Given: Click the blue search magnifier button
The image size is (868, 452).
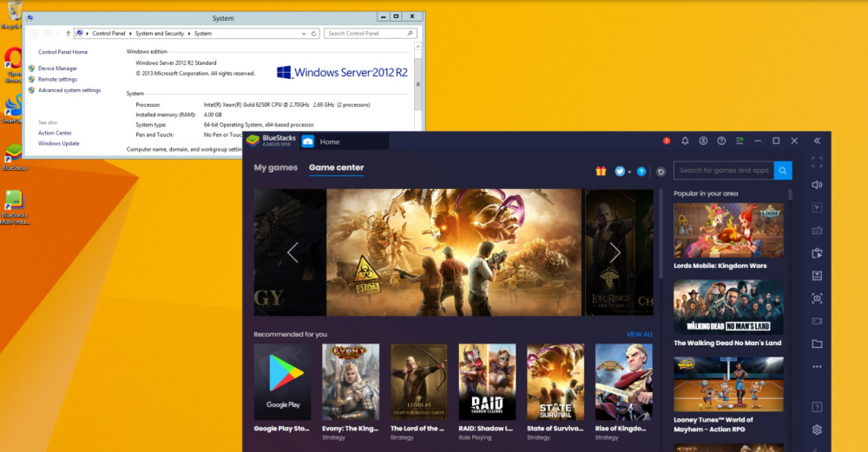Looking at the screenshot, I should (x=783, y=170).
